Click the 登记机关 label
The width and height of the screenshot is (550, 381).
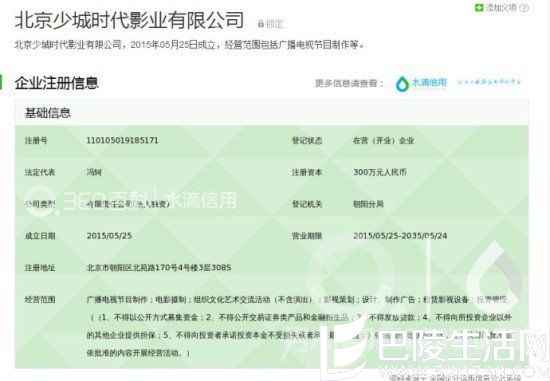tap(307, 204)
